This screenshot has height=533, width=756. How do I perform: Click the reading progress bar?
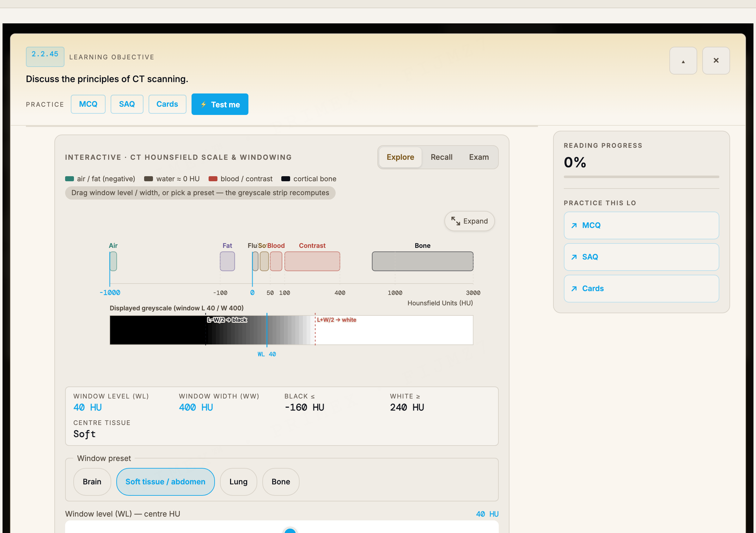click(641, 177)
